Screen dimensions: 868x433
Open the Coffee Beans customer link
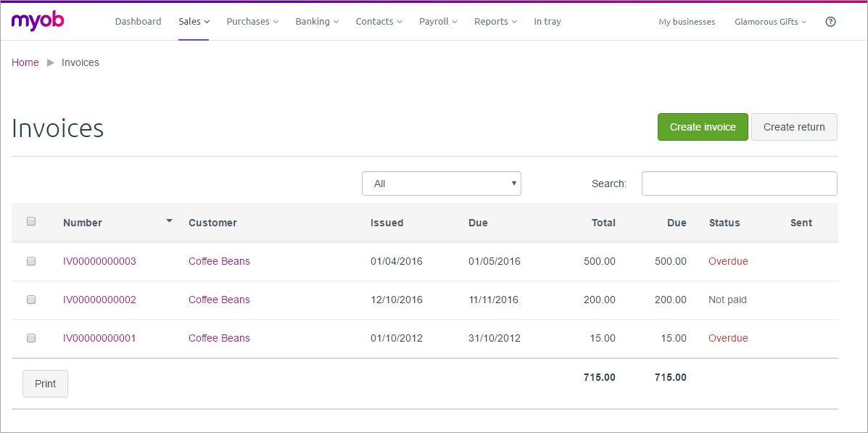pos(219,261)
